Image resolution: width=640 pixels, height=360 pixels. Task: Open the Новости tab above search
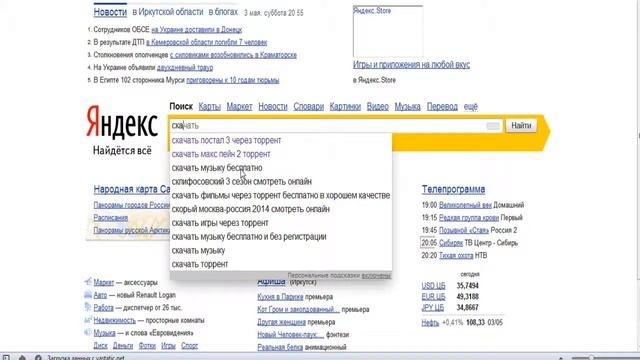click(273, 107)
